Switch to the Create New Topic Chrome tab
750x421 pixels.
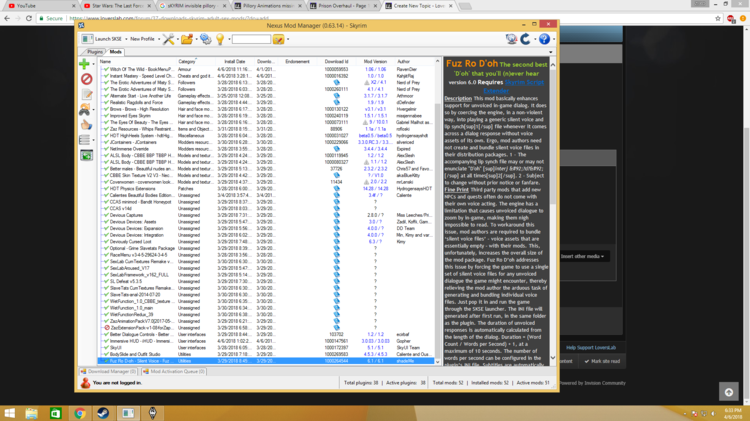[419, 6]
